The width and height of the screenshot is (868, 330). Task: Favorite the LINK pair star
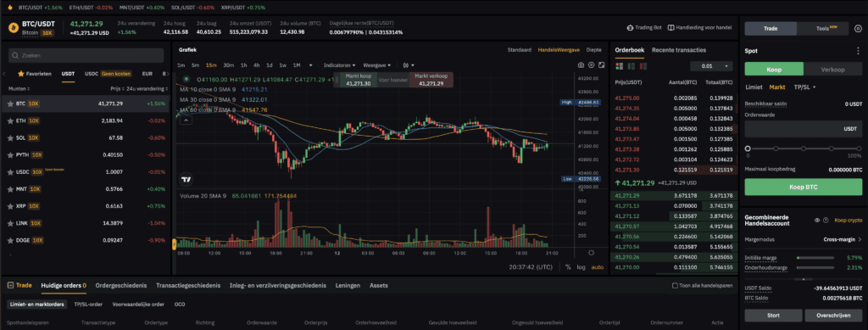10,224
